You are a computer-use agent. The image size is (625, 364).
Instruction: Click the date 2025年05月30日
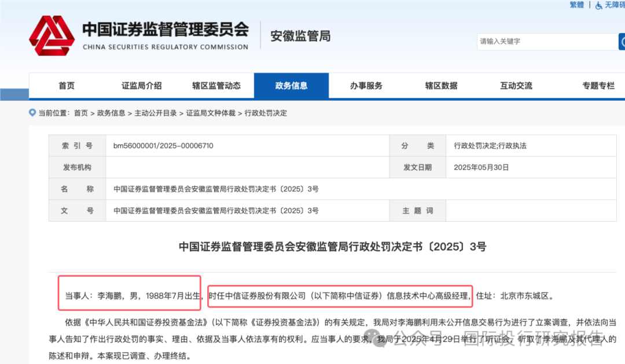pos(481,167)
